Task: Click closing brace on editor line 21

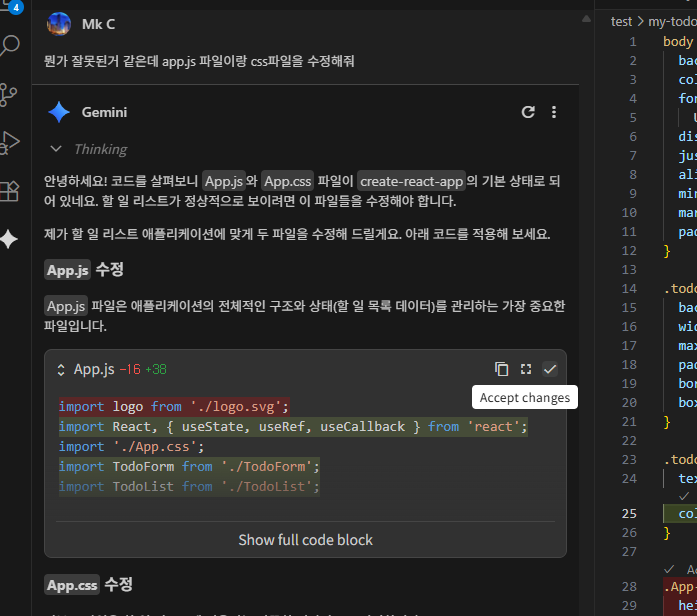Action: tap(666, 422)
